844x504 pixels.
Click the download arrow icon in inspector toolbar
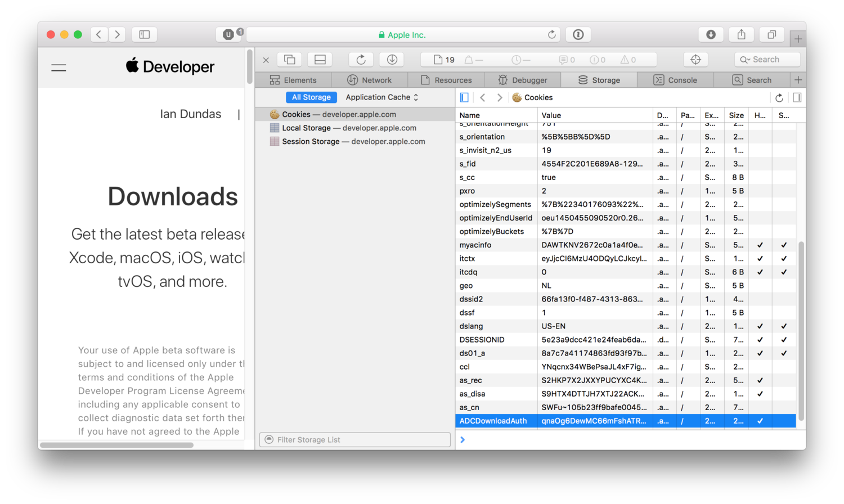click(x=392, y=59)
